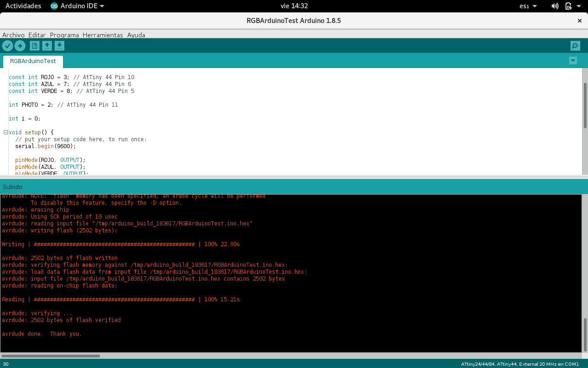Open the tab options dropdown arrow
588x368 pixels.
point(573,60)
